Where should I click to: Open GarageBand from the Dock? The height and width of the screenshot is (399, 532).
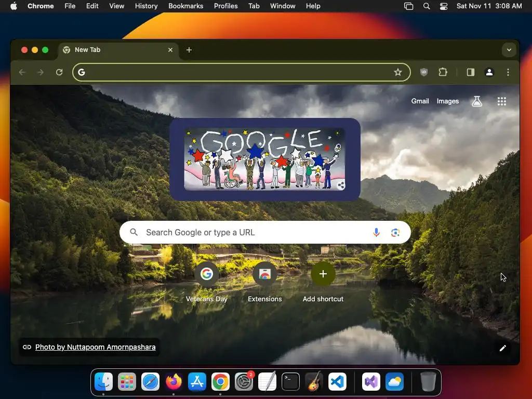tap(314, 382)
